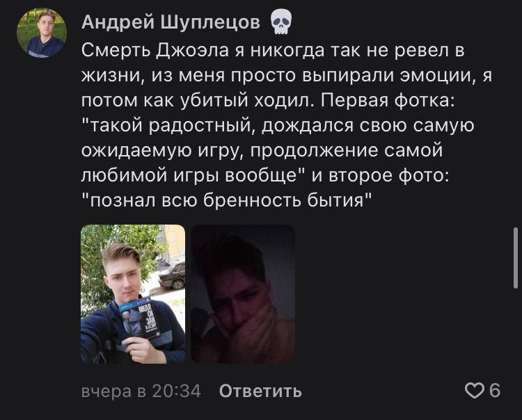This screenshot has width=522, height=420.
Task: Open first photo of guy holding game
Action: 133,294
